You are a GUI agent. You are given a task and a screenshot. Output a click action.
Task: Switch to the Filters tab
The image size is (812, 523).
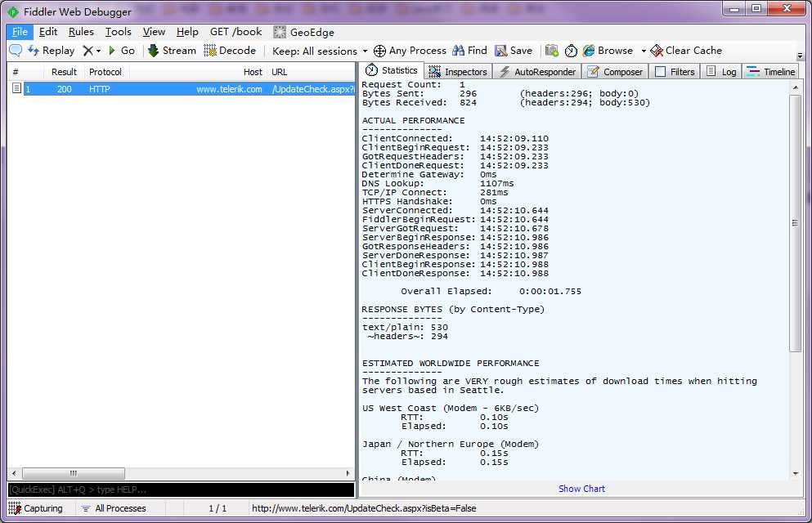(675, 71)
